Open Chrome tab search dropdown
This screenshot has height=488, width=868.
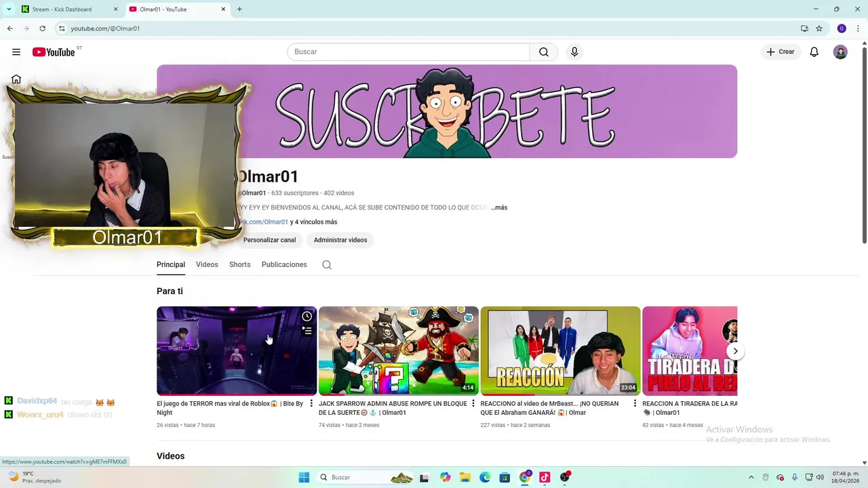[9, 9]
